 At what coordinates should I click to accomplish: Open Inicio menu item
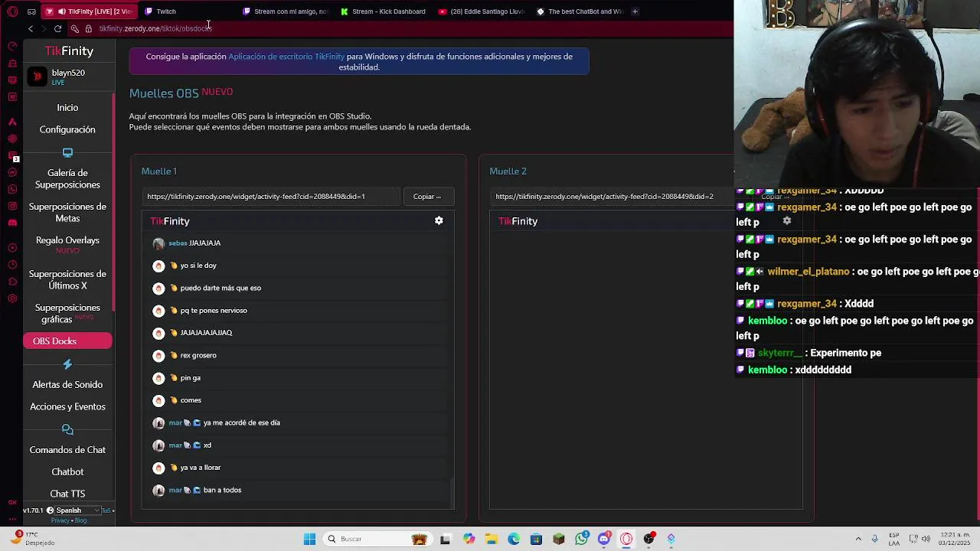[67, 108]
